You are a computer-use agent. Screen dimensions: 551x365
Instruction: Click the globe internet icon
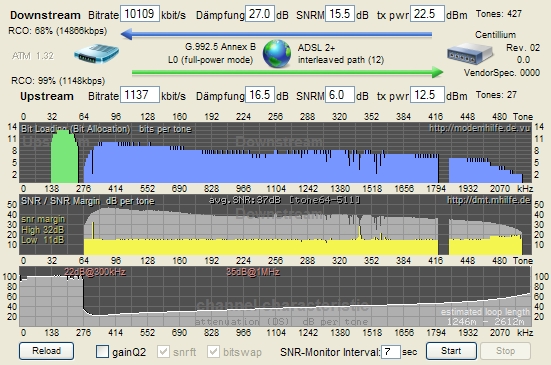(277, 53)
